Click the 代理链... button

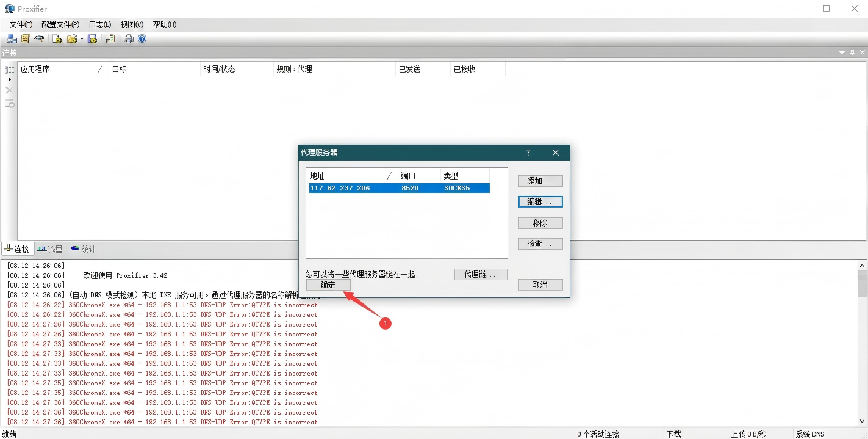pos(481,274)
